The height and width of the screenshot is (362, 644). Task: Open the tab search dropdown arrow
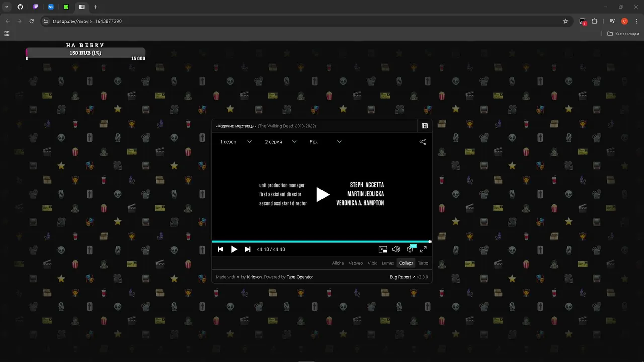coord(7,7)
